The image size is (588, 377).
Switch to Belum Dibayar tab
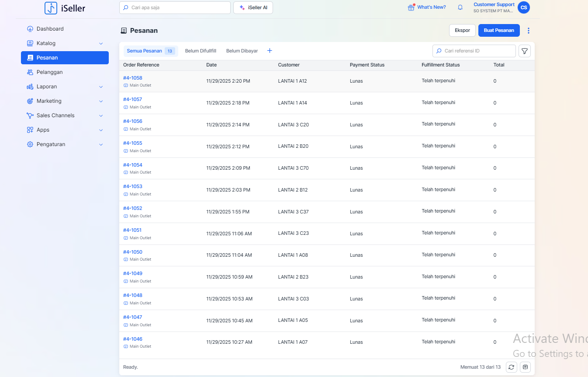pyautogui.click(x=242, y=51)
